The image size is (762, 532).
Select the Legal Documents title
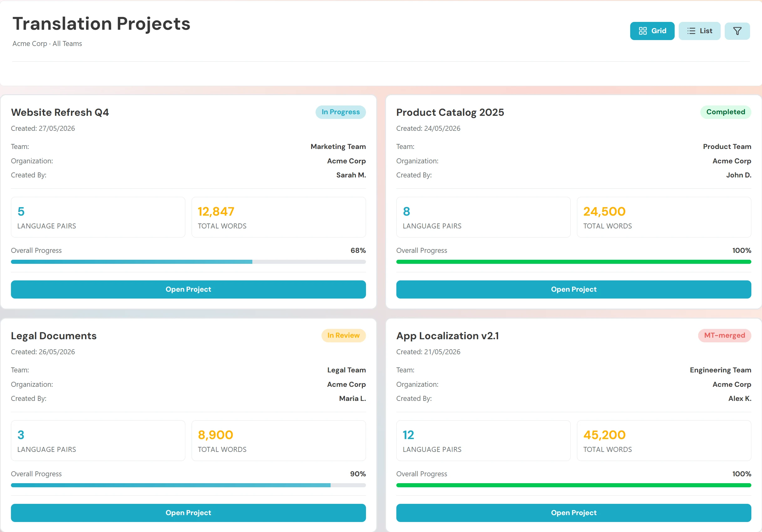click(54, 336)
